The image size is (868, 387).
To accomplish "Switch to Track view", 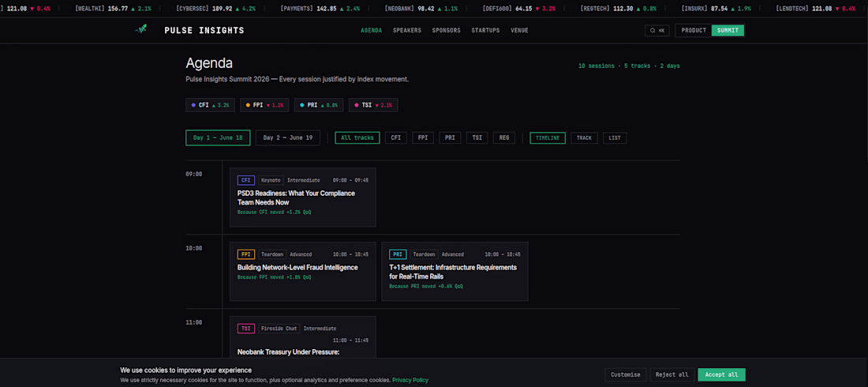I will click(x=584, y=137).
